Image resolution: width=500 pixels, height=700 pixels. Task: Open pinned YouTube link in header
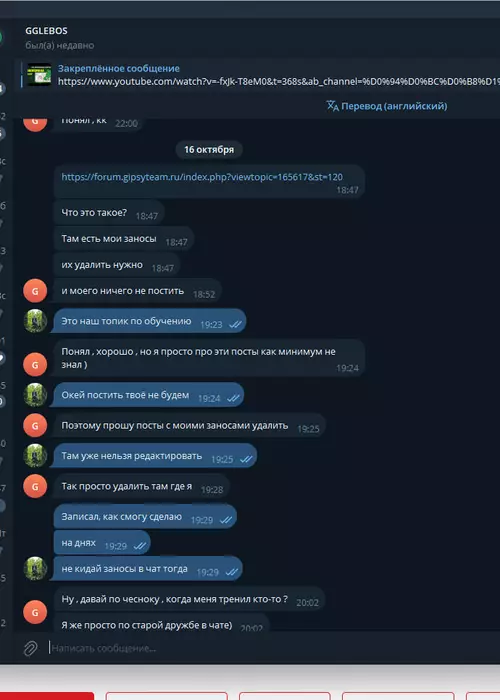tap(279, 82)
